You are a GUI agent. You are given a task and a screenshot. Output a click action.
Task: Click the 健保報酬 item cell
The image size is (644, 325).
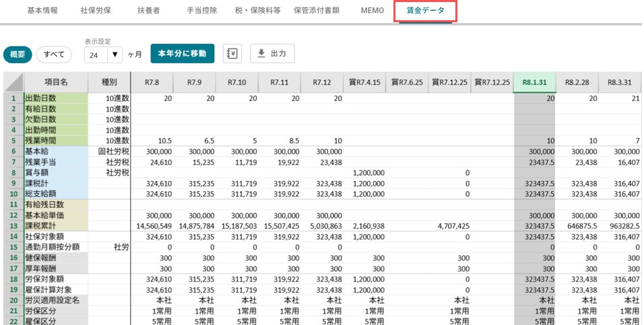tap(56, 258)
